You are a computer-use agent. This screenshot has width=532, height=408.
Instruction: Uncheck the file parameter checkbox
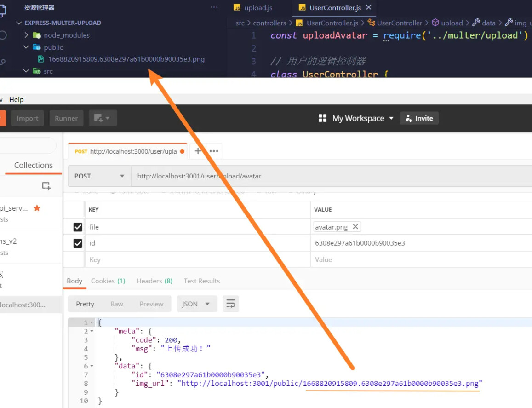coord(78,227)
